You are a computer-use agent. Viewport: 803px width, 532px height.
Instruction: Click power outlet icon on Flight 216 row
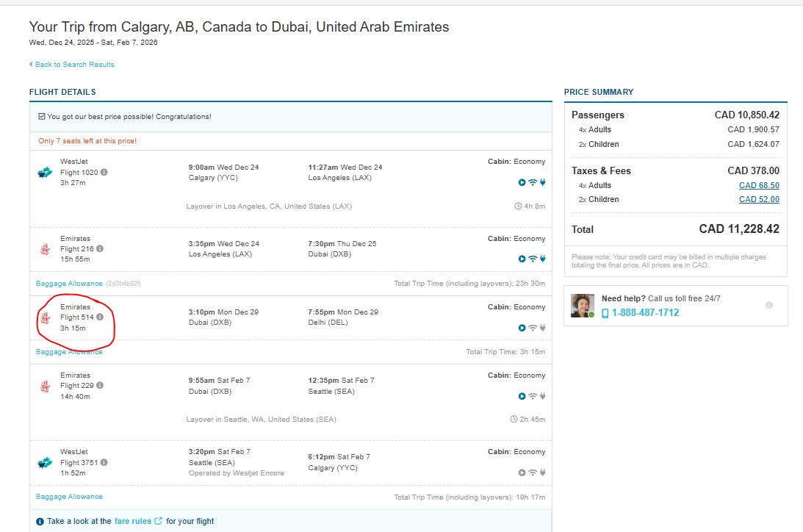click(542, 259)
